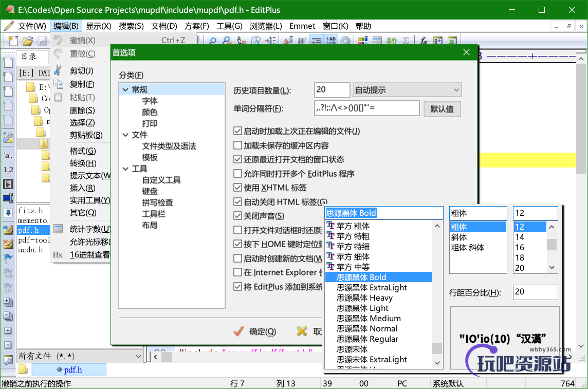Open the color palette toolbar icon

363,41
